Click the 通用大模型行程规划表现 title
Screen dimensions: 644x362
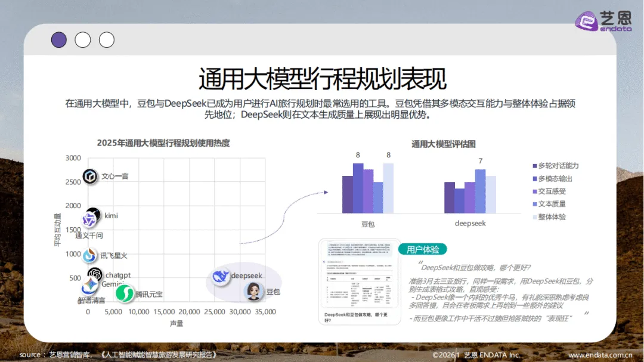tap(322, 79)
